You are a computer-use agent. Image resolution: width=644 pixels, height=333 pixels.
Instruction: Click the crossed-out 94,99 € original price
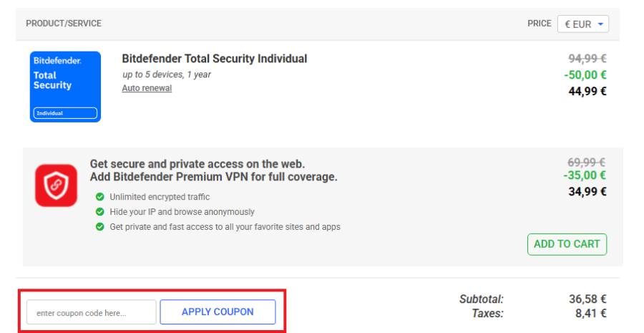point(587,59)
